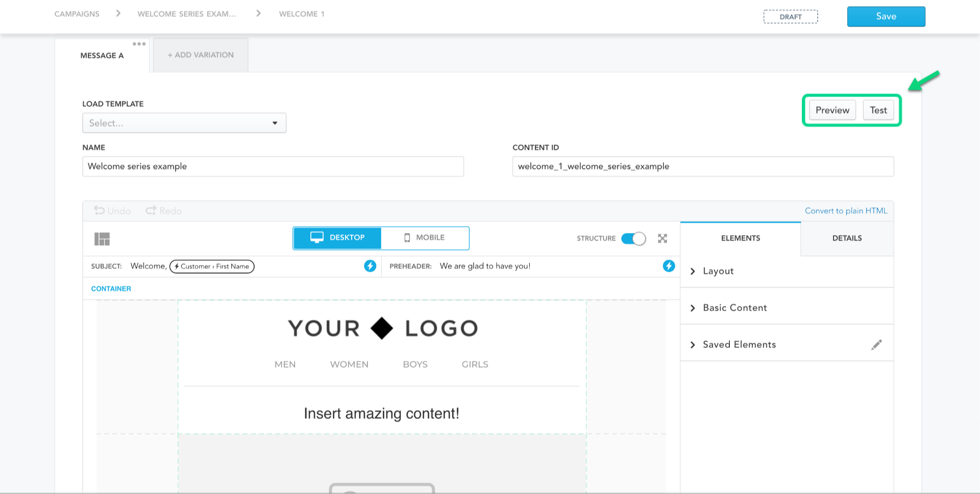Open the Load Template dropdown
980x494 pixels.
[x=184, y=123]
